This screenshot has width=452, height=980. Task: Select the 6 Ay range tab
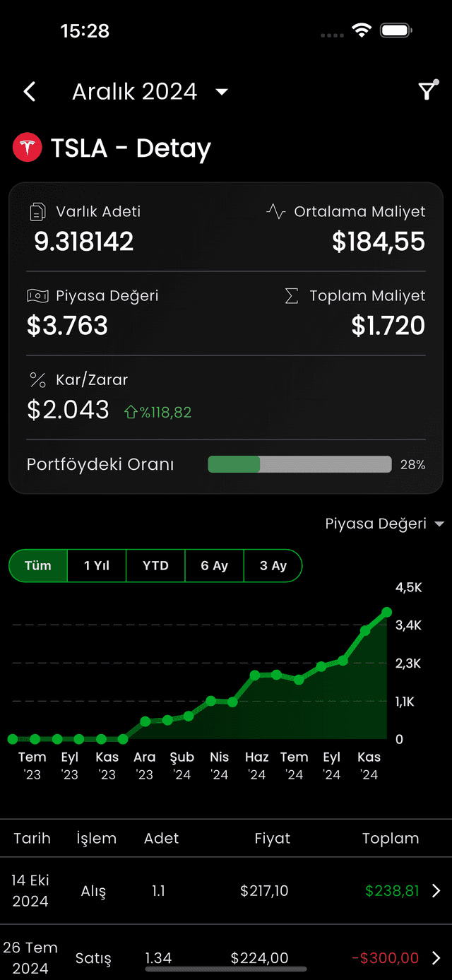tap(214, 565)
